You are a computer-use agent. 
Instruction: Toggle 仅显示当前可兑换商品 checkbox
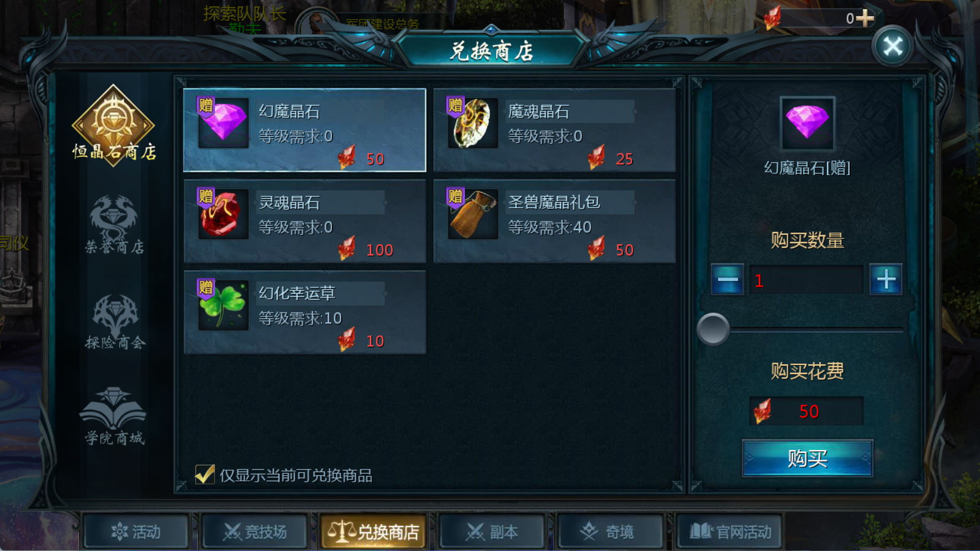[205, 474]
